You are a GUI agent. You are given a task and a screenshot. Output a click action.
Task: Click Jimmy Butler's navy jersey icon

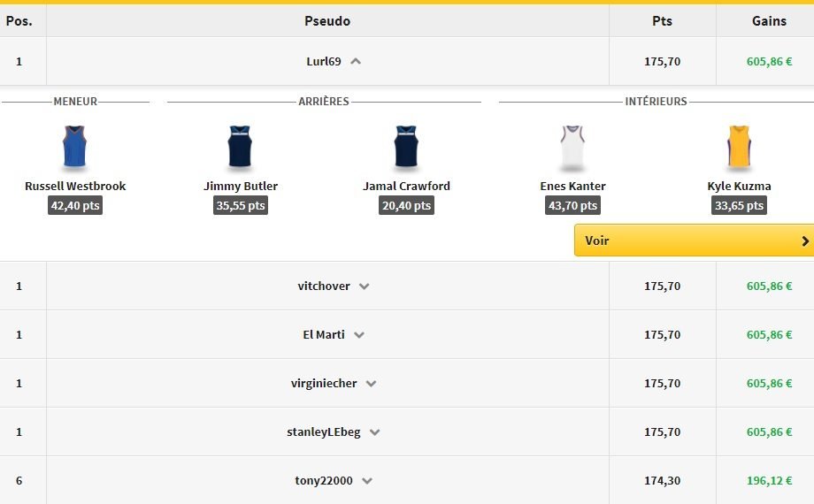coord(241,147)
